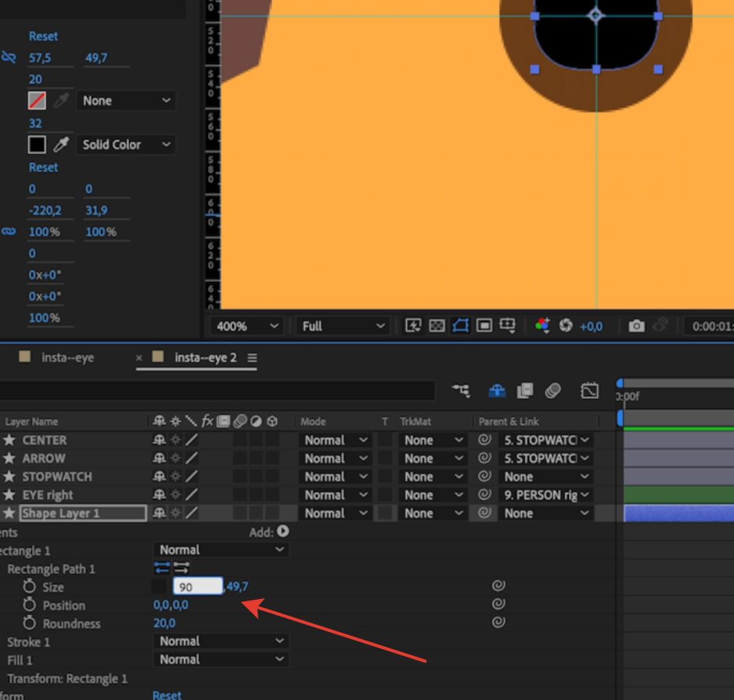
Task: Toggle the Motion Blur enable icon
Action: 552,390
